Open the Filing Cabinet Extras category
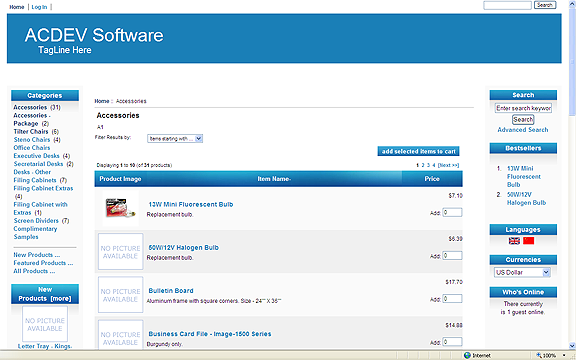The height and width of the screenshot is (360, 576). tap(43, 188)
